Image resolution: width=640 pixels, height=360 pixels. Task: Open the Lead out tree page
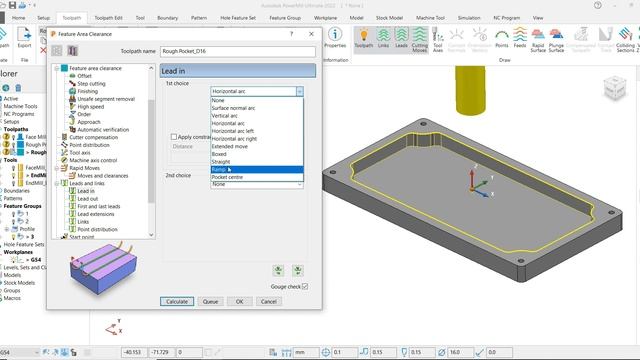point(87,198)
